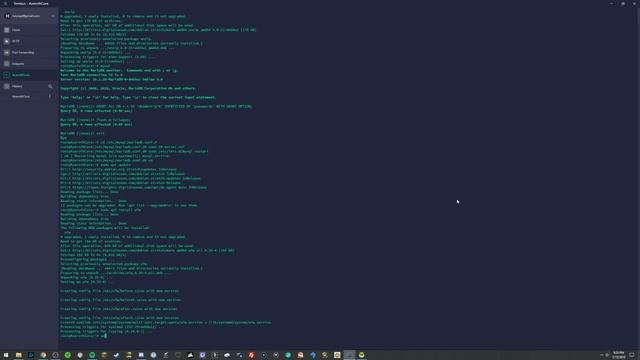
Task: Open options dots for AzerothCore history entry
Action: [50, 97]
